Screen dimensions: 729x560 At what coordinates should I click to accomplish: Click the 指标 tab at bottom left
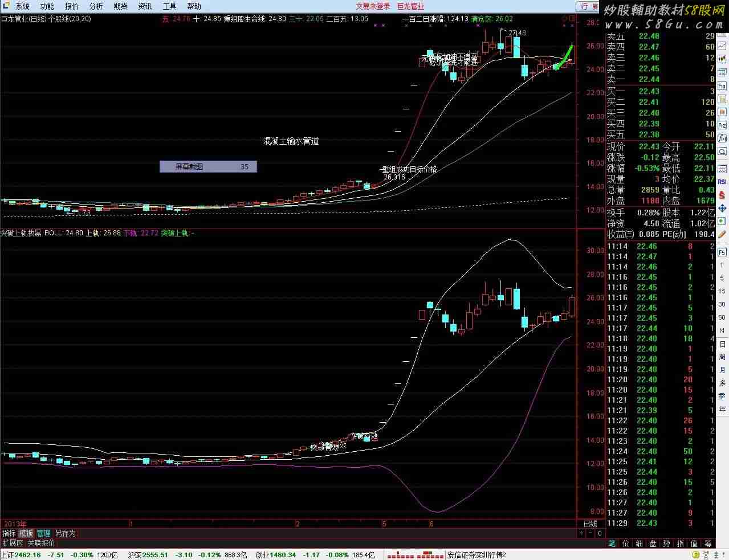pos(9,533)
